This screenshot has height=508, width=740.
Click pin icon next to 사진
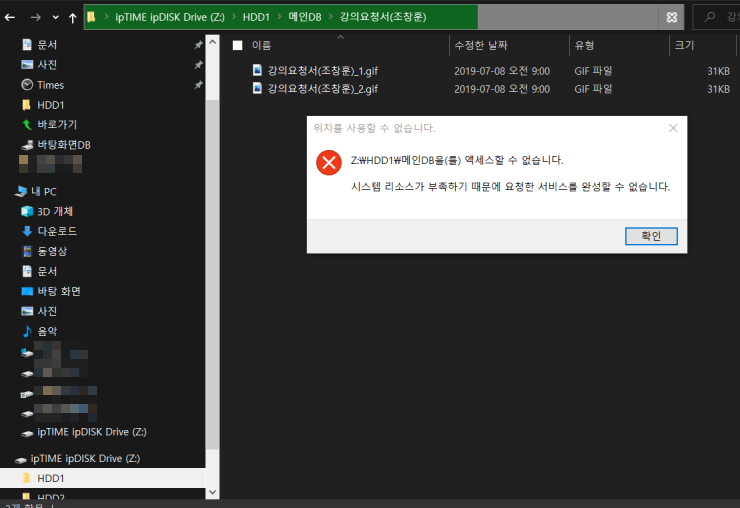198,65
